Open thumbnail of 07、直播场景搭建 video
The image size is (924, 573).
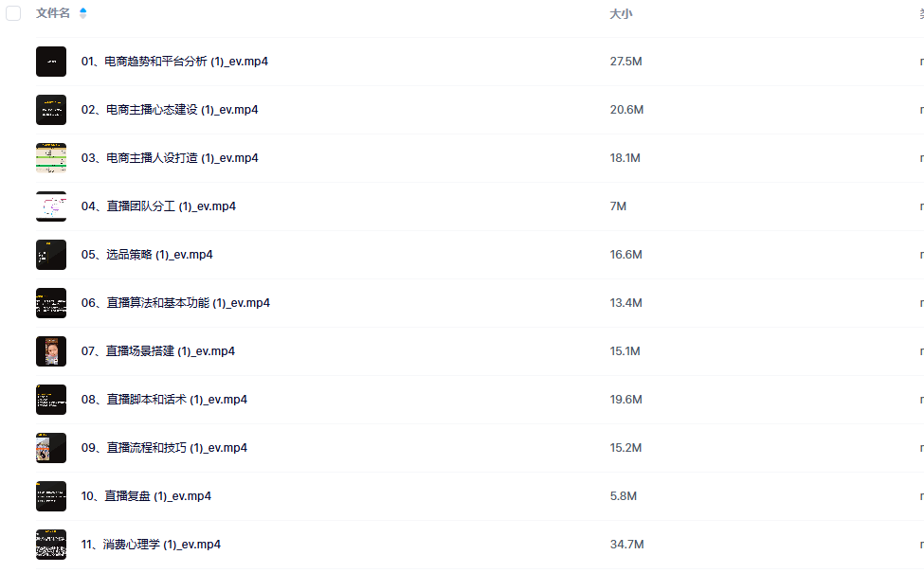point(51,351)
